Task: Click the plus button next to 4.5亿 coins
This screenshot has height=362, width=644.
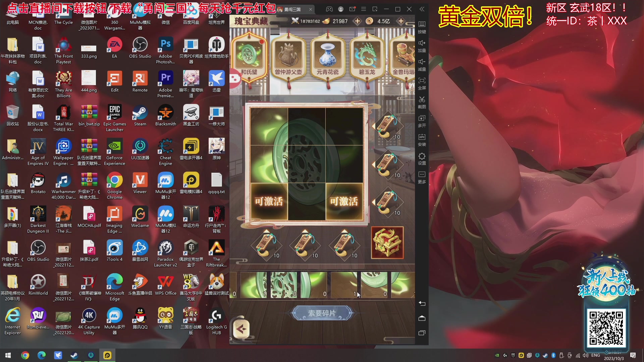Action: pyautogui.click(x=401, y=21)
